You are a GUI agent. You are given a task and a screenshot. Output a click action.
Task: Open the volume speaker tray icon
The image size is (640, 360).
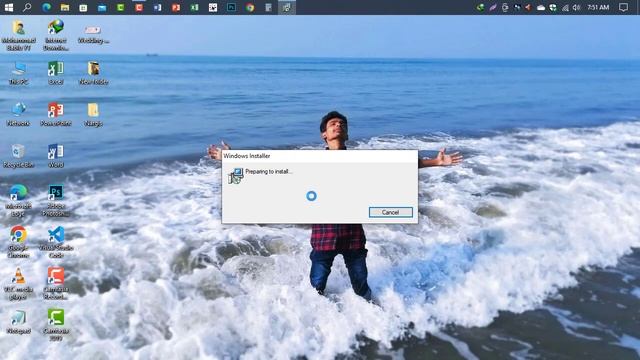576,7
